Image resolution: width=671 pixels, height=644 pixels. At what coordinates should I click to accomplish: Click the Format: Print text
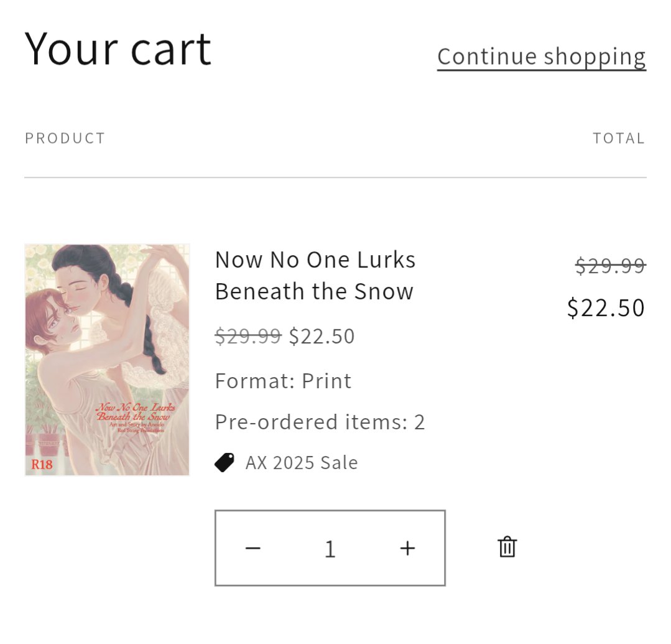[283, 381]
